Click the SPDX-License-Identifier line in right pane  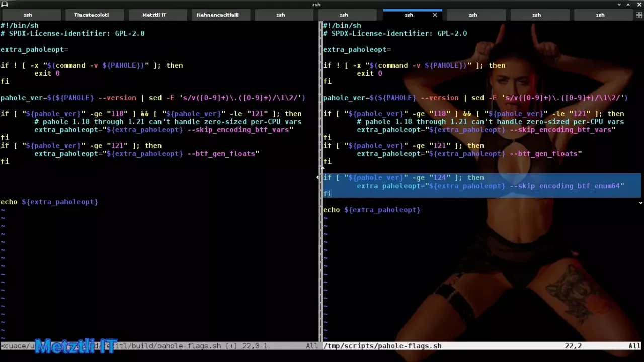point(395,33)
